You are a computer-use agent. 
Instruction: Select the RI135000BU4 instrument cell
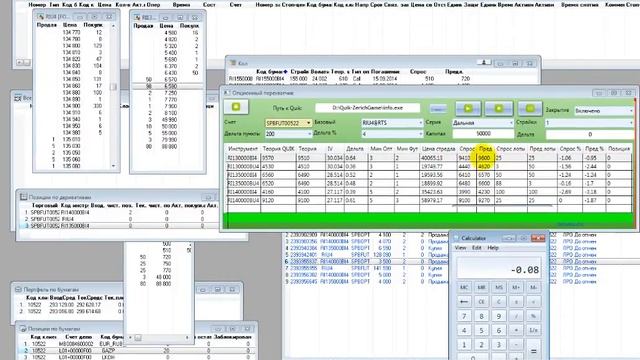point(243,183)
